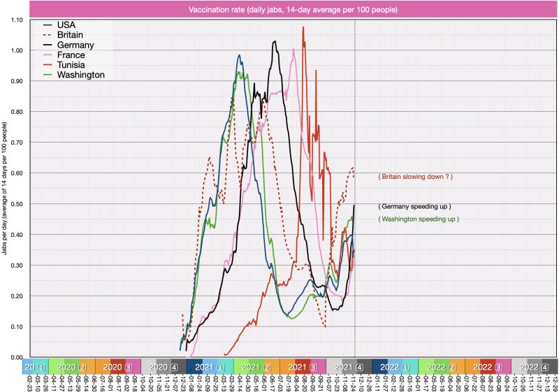Click the Tunisia legend label

[72, 64]
